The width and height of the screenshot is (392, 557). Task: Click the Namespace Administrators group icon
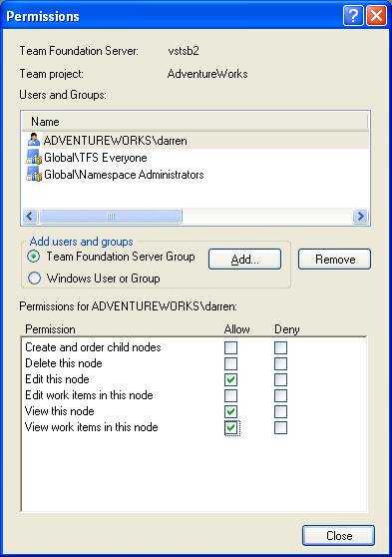[34, 174]
